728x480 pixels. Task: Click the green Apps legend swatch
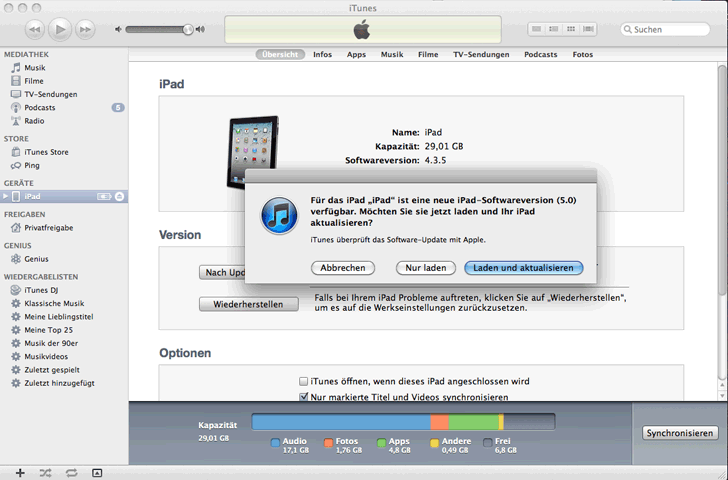click(x=382, y=442)
